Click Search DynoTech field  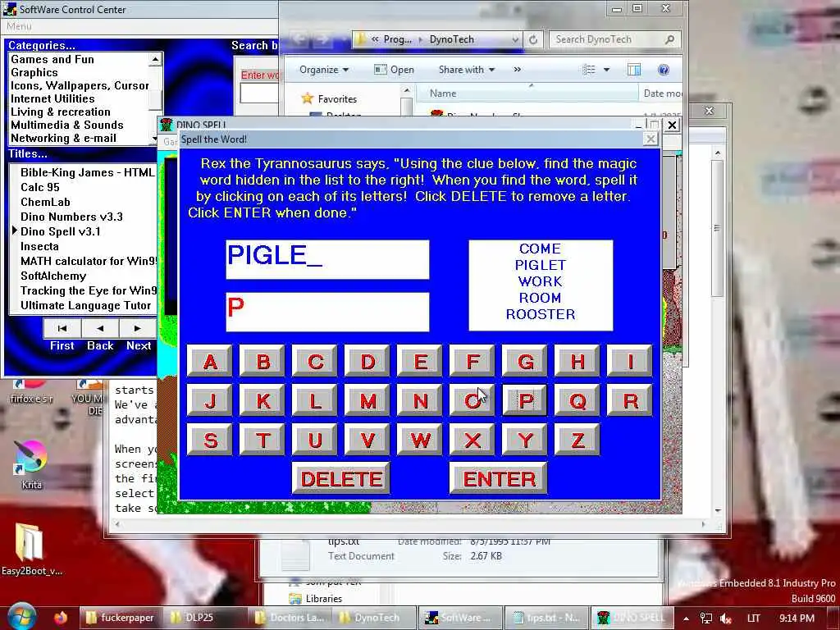(x=614, y=39)
